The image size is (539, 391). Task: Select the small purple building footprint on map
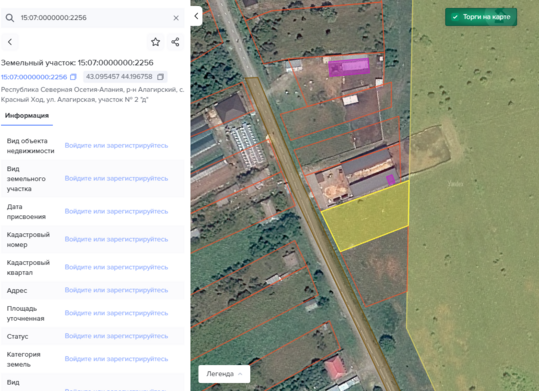(x=390, y=180)
